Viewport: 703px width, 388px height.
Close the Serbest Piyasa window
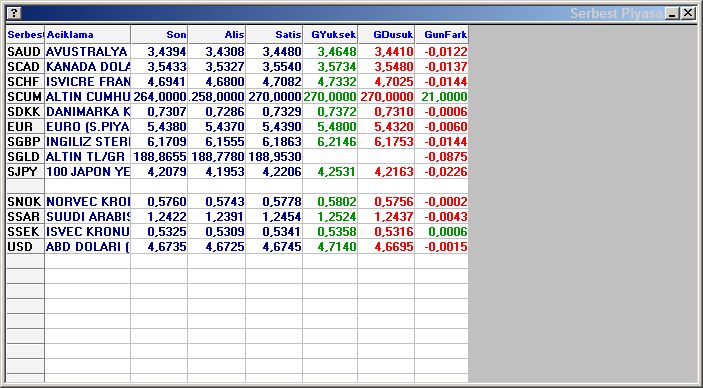(688, 13)
